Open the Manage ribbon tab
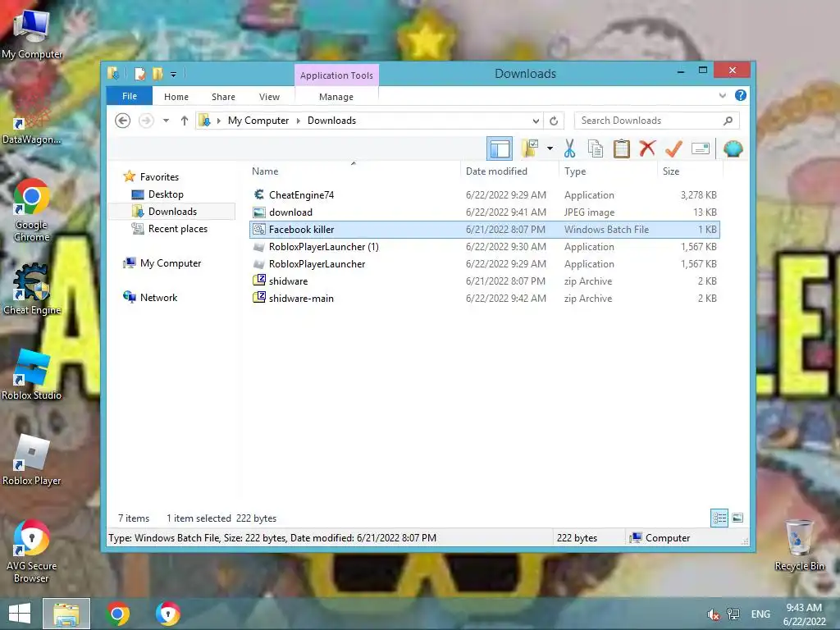Viewport: 840px width, 630px height. click(336, 97)
